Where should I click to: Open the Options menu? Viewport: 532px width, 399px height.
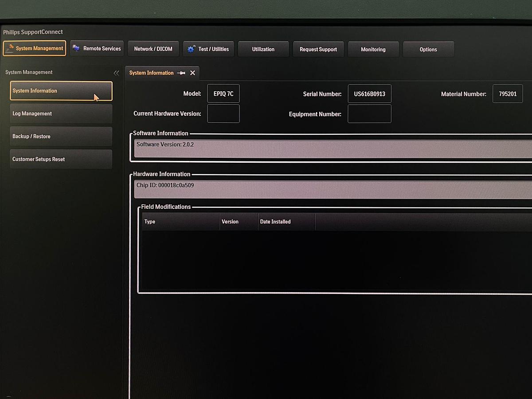428,49
